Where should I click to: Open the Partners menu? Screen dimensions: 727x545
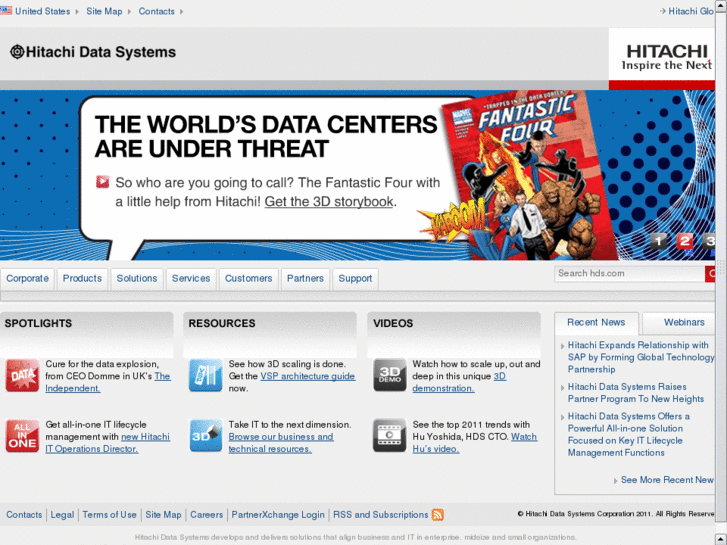tap(305, 278)
